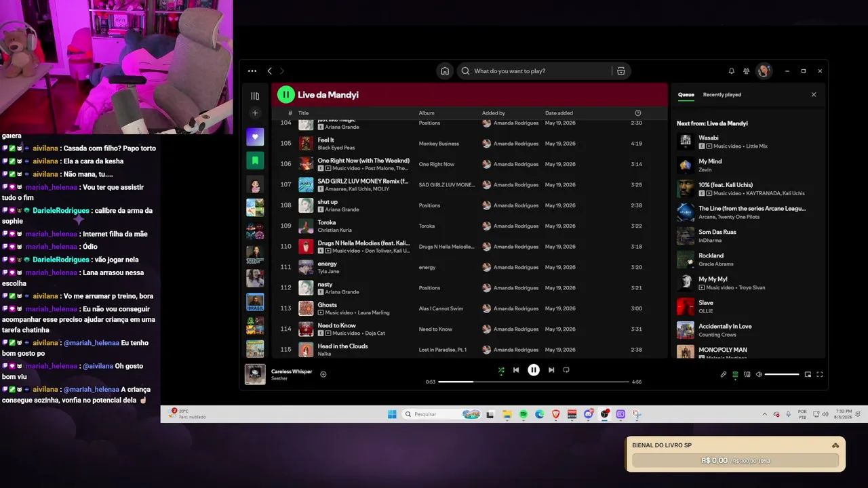Screen dimensions: 868x488
Task: Select the track 'Feel It'
Action: [326, 140]
